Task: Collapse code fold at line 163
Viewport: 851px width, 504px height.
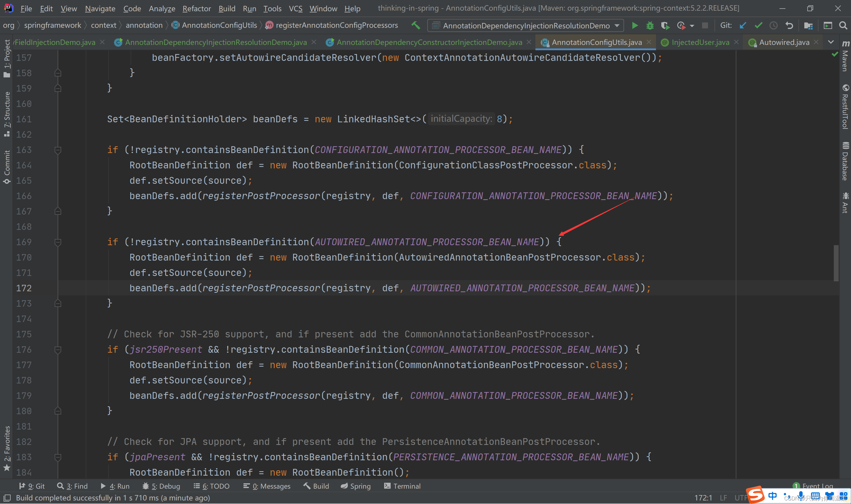Action: pyautogui.click(x=58, y=150)
